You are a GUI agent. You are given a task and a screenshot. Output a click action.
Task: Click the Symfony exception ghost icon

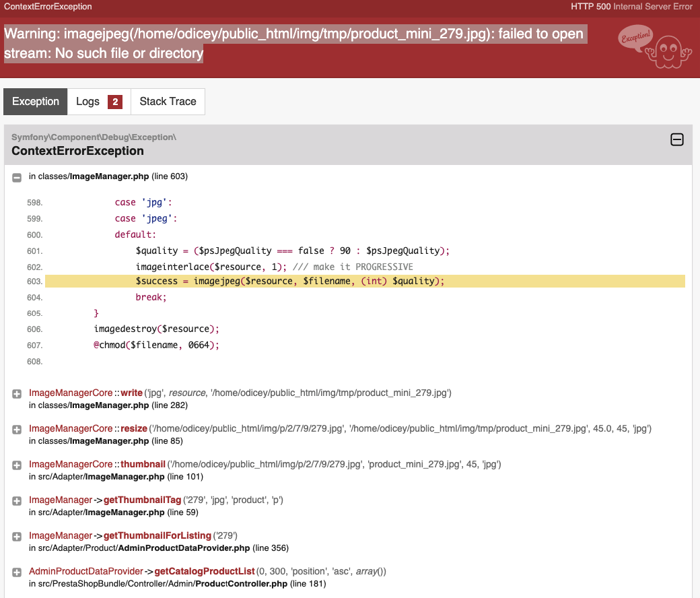point(656,46)
